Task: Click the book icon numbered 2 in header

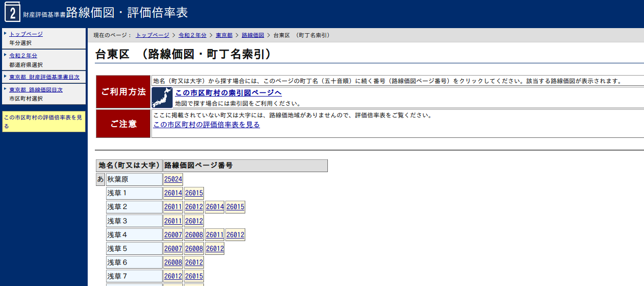Action: coord(12,12)
